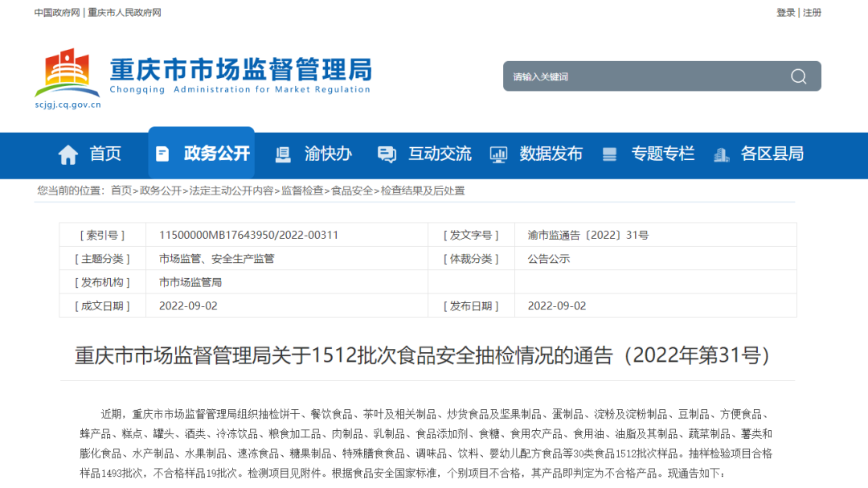Click the 发文字号 label cell
Viewport: 868px width, 488px height.
pyautogui.click(x=471, y=235)
